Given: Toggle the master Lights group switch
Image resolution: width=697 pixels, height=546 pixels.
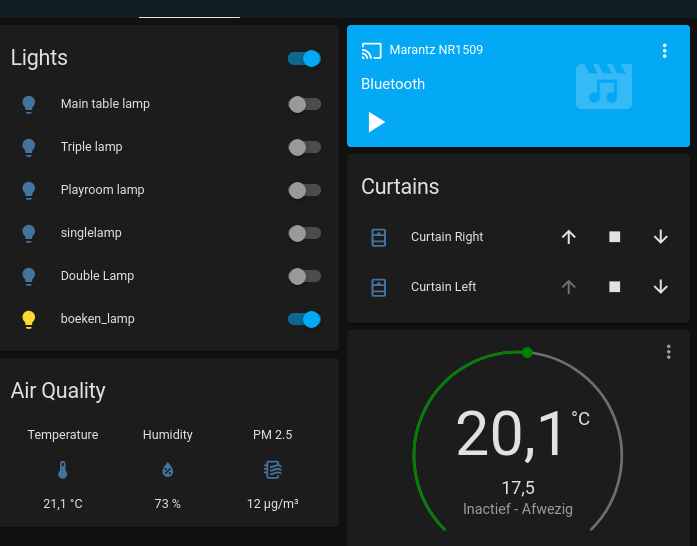Looking at the screenshot, I should (x=304, y=58).
